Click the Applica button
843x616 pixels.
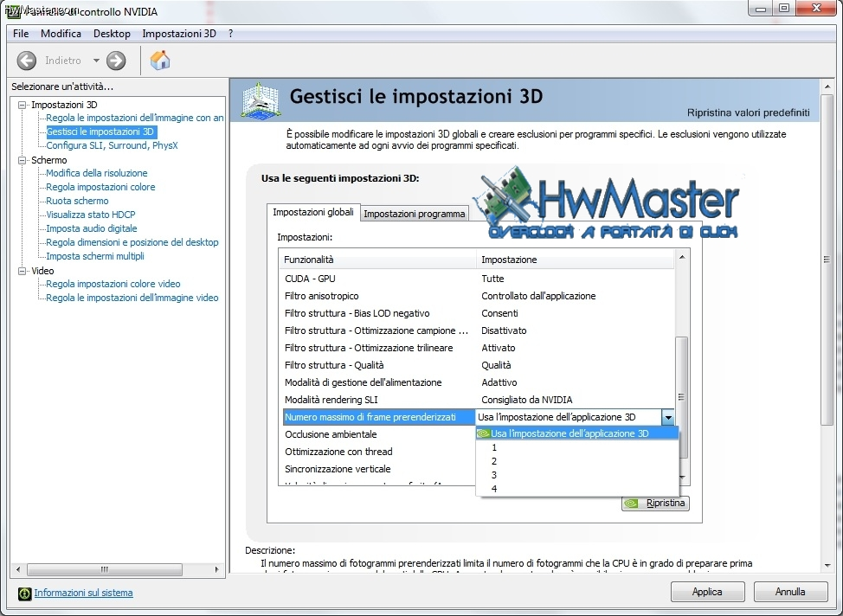click(707, 592)
